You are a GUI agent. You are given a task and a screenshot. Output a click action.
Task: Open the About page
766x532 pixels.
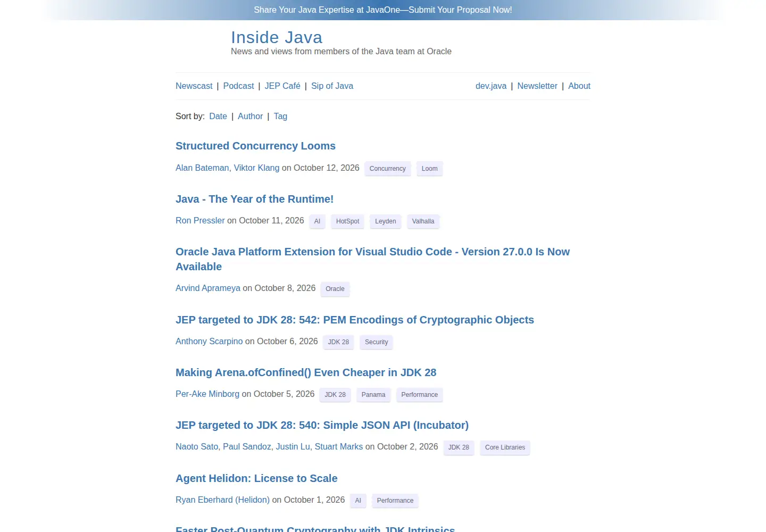pos(579,86)
